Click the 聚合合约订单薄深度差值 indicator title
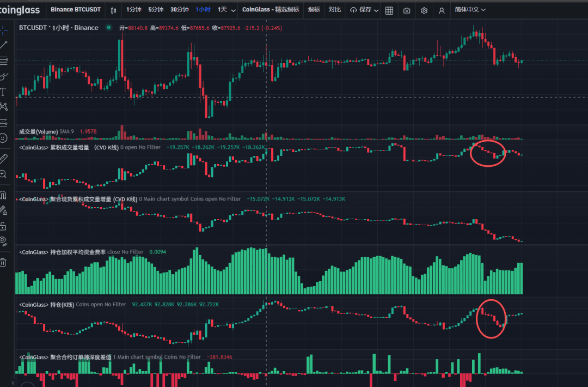Image resolution: width=588 pixels, height=387 pixels. coord(65,357)
